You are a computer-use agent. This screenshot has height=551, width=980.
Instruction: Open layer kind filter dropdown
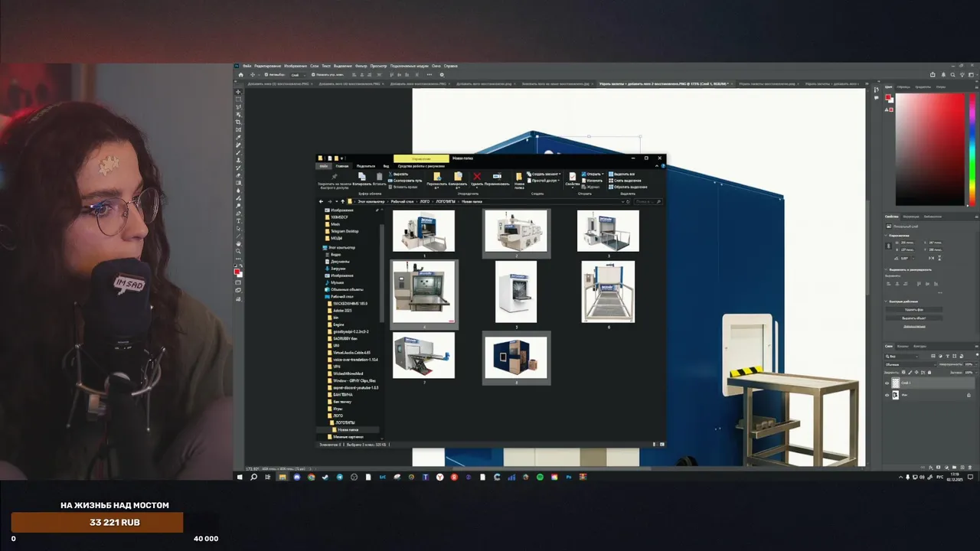tap(901, 357)
